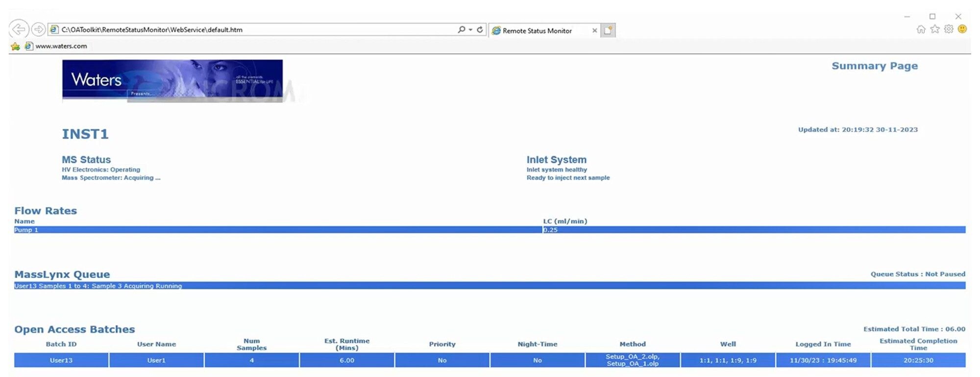Click the Logged In Time column header
This screenshot has width=980, height=377.
823,344
